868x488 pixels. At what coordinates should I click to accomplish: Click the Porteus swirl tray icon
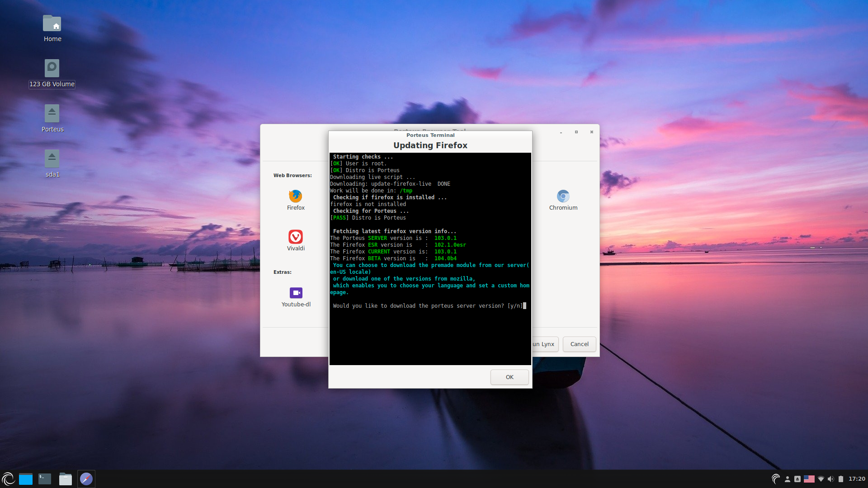(x=776, y=479)
